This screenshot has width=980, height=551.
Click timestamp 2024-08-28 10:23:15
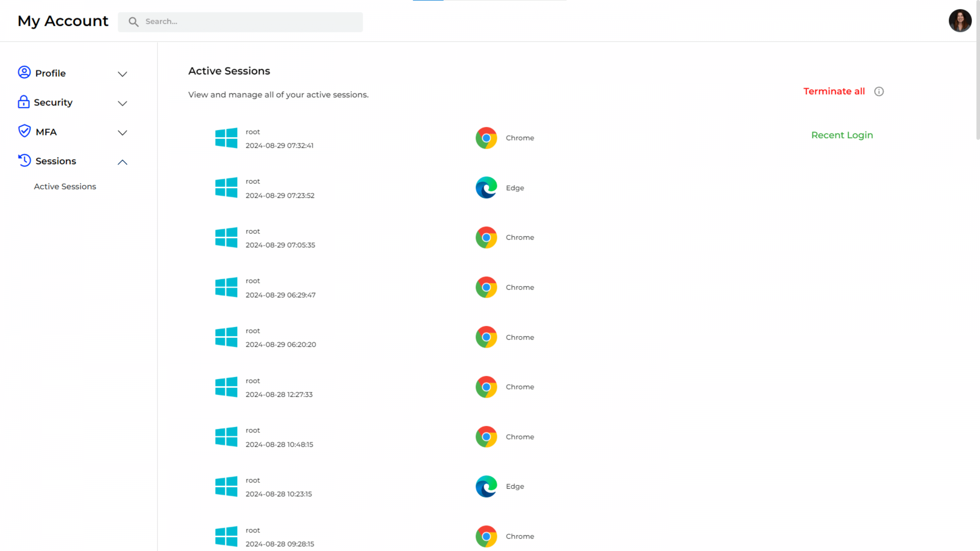(x=278, y=494)
